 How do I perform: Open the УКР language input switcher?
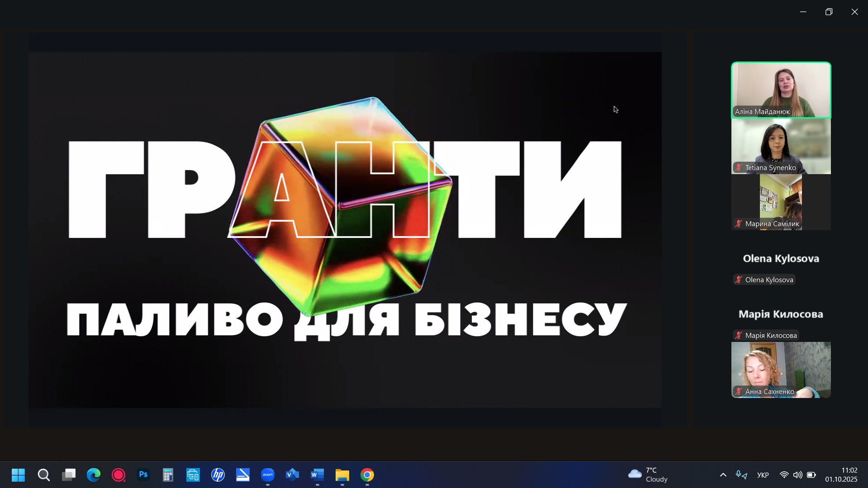tap(763, 475)
